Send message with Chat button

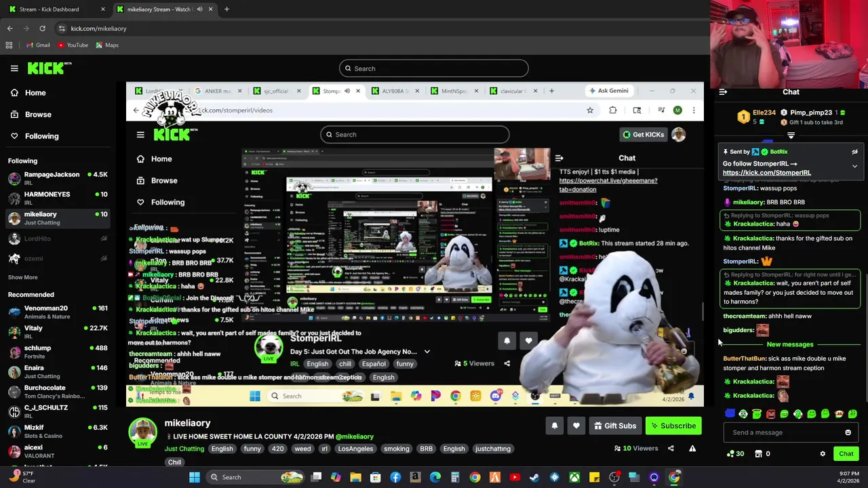(846, 454)
